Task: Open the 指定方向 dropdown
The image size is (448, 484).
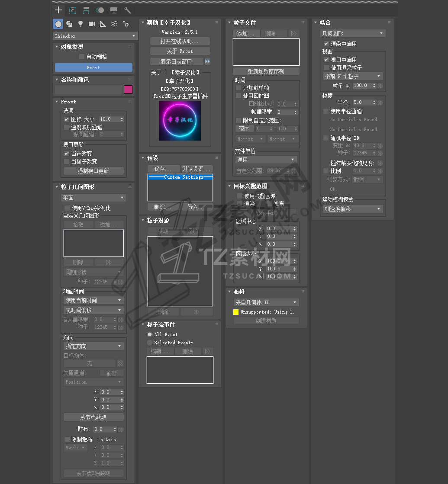Action: coord(93,346)
